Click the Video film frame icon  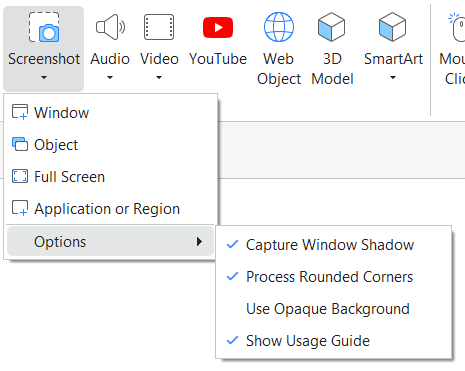coord(159,27)
